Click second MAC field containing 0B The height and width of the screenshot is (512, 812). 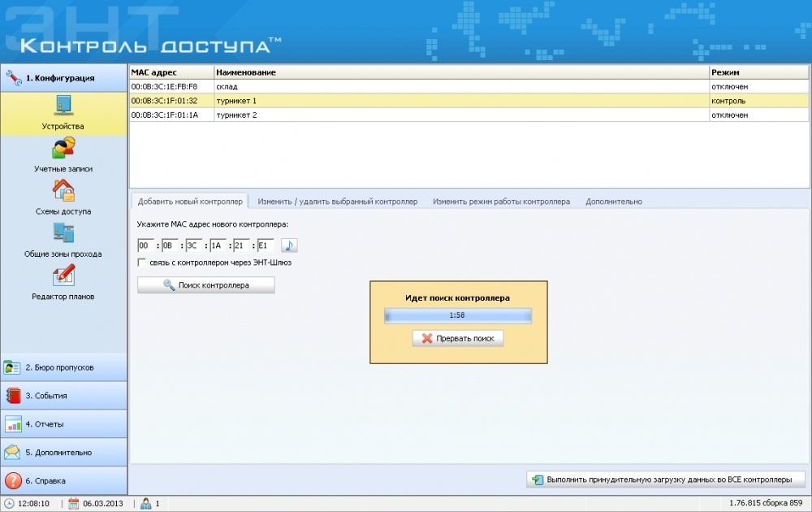click(x=170, y=245)
